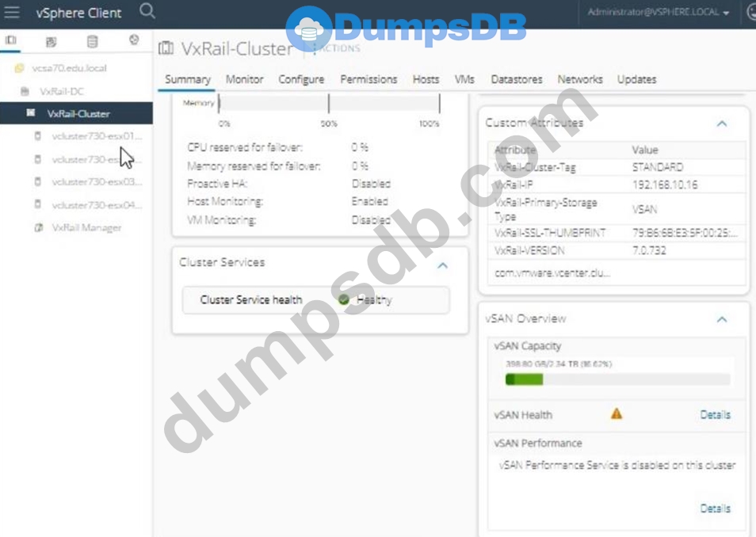The width and height of the screenshot is (756, 537).
Task: Switch to the Monitor tab
Action: tap(244, 79)
